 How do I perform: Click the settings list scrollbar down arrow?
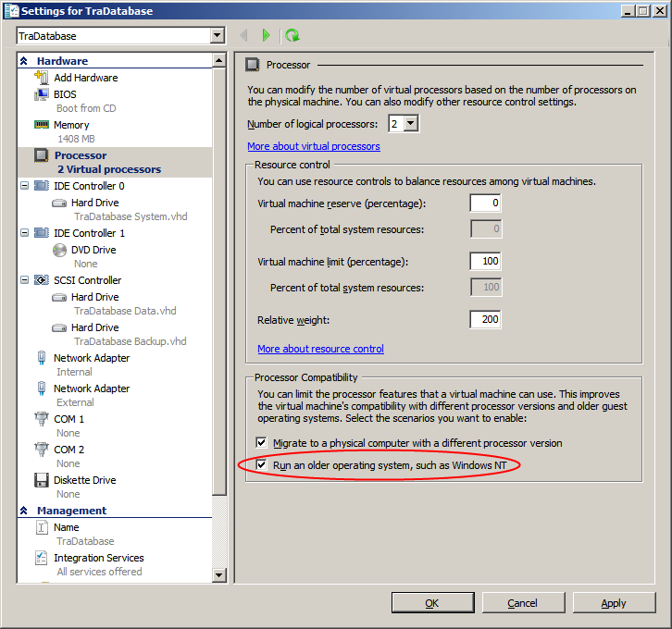219,575
